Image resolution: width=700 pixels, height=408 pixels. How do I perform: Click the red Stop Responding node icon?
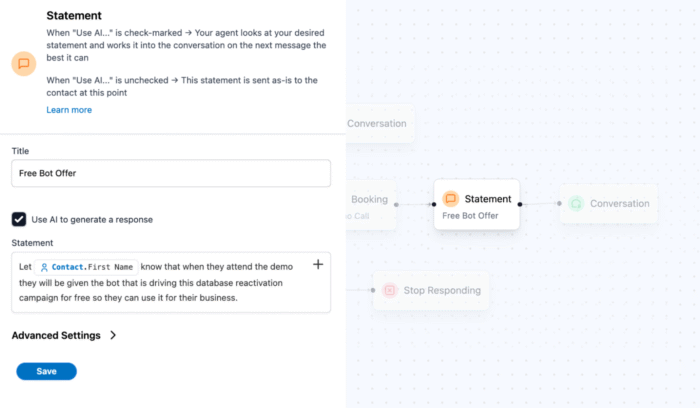(x=390, y=290)
